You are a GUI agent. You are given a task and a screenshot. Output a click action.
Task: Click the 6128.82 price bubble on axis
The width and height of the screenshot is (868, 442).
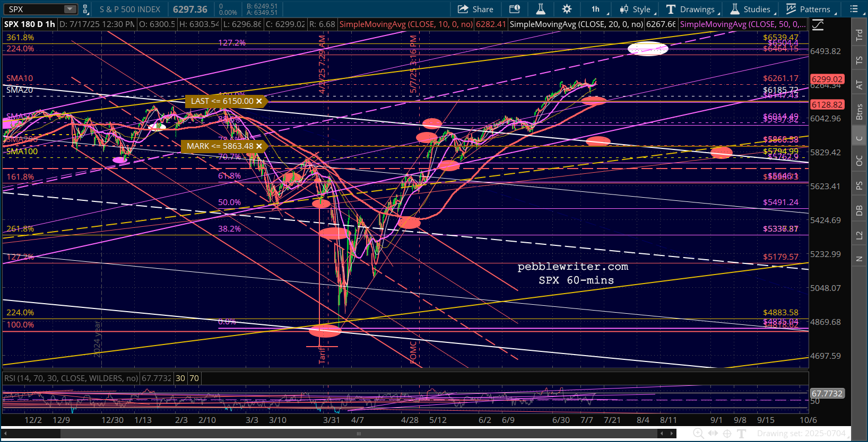(827, 104)
